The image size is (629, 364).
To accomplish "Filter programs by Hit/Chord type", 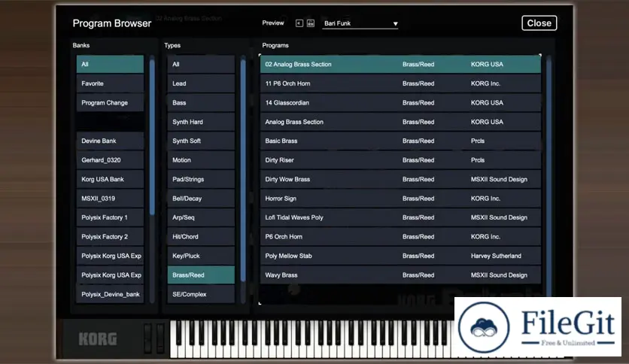I will [x=201, y=236].
